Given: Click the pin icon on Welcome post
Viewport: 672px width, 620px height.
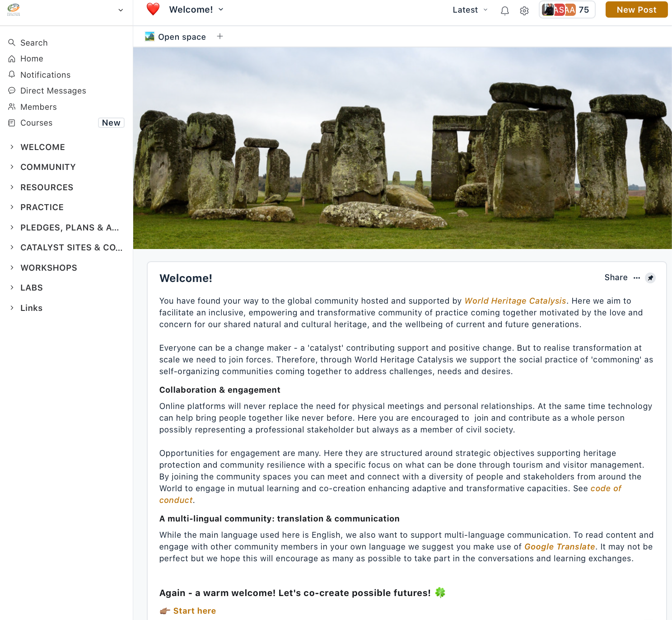Looking at the screenshot, I should pos(650,278).
